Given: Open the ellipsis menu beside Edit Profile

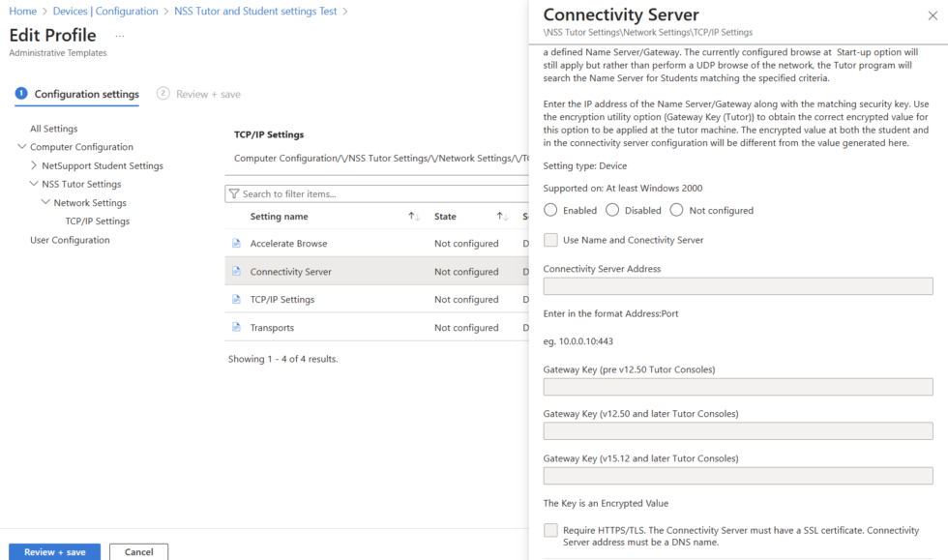Looking at the screenshot, I should click(x=120, y=37).
